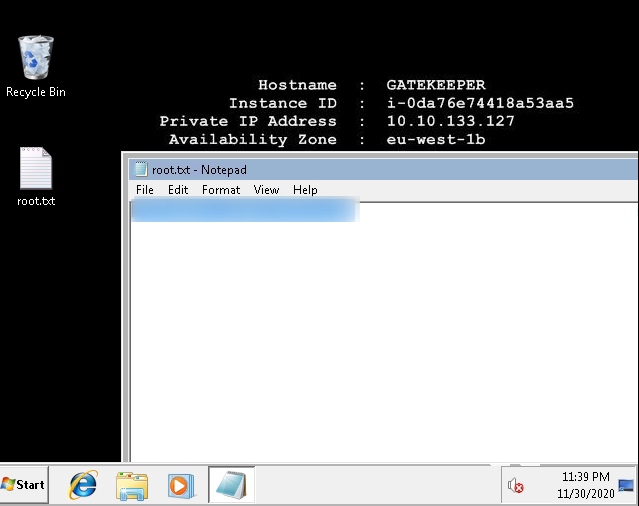Click the network monitor tray icon
Viewport: 639px width, 506px height.
click(x=626, y=486)
